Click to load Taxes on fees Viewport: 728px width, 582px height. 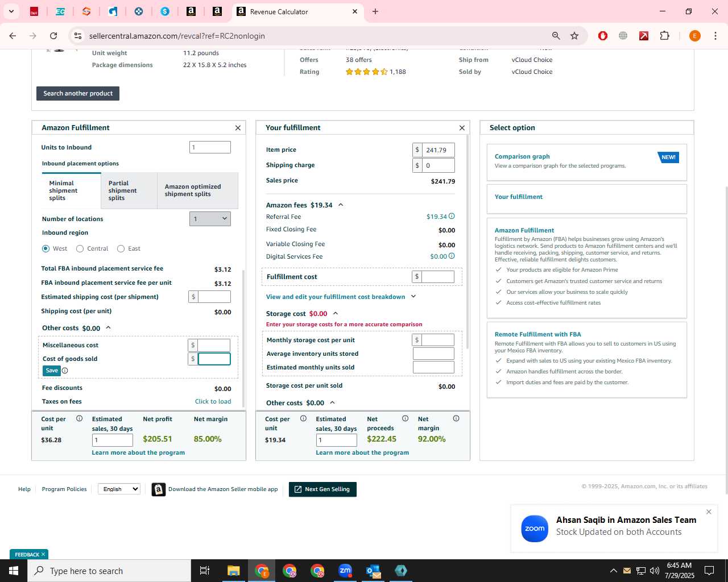click(x=213, y=401)
